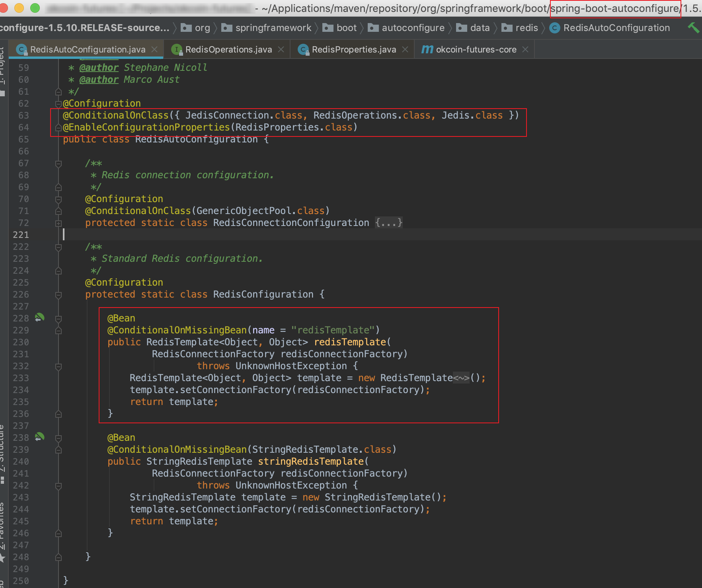Image resolution: width=702 pixels, height=588 pixels.
Task: Switch to the RedisProperties.java tab
Action: (x=353, y=49)
